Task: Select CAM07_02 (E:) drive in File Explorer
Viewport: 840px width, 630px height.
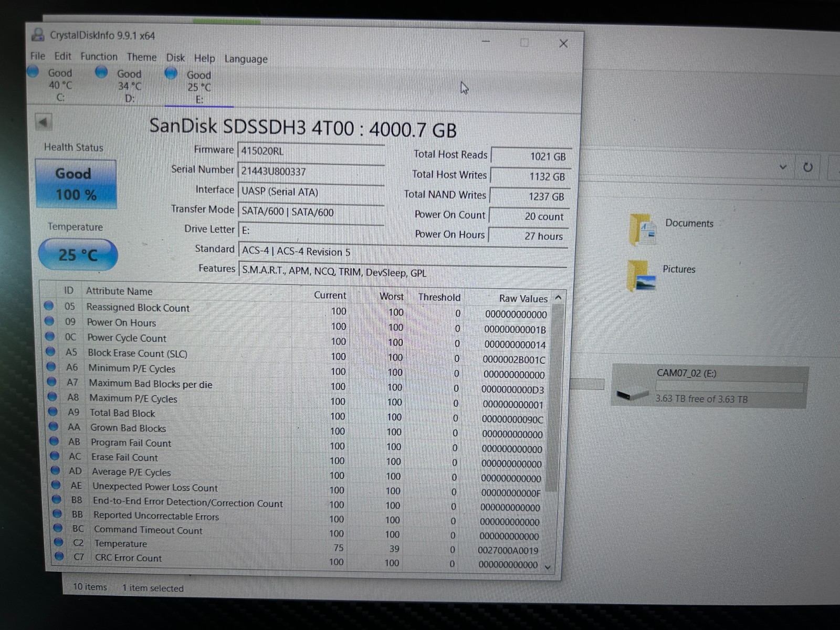Action: tap(710, 386)
